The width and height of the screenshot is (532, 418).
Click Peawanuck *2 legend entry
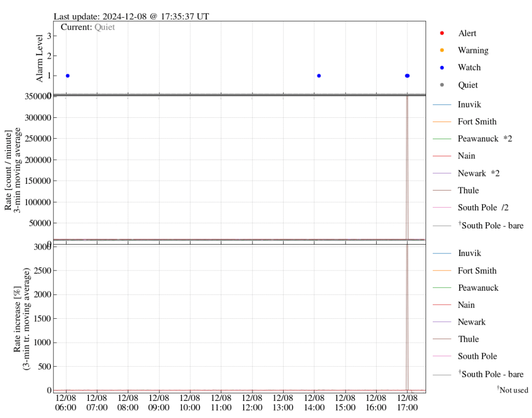coord(485,139)
